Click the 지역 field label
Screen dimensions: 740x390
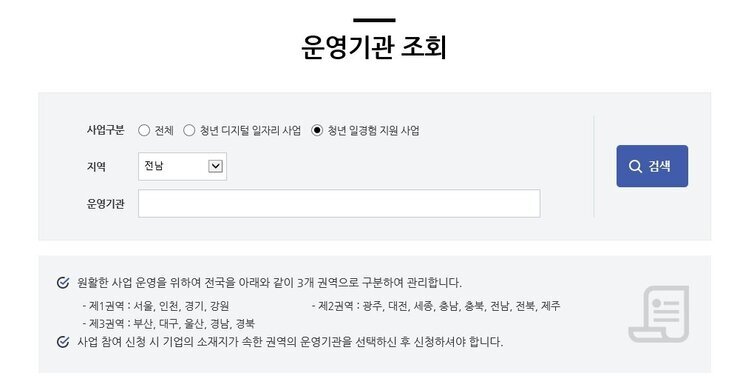pos(96,166)
